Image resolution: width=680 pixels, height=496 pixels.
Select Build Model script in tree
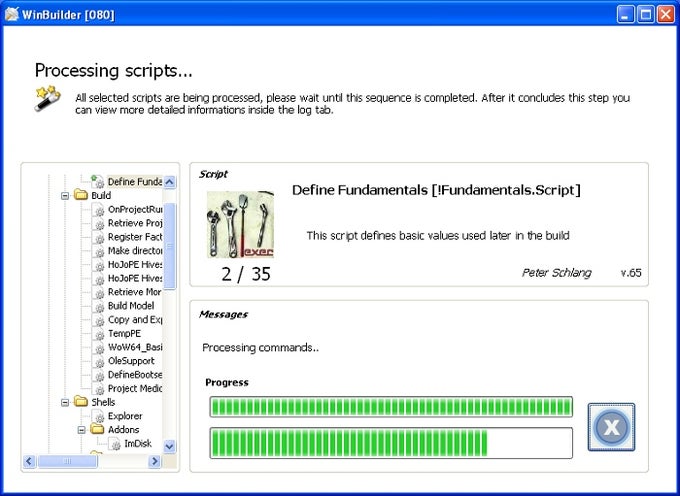pyautogui.click(x=131, y=306)
